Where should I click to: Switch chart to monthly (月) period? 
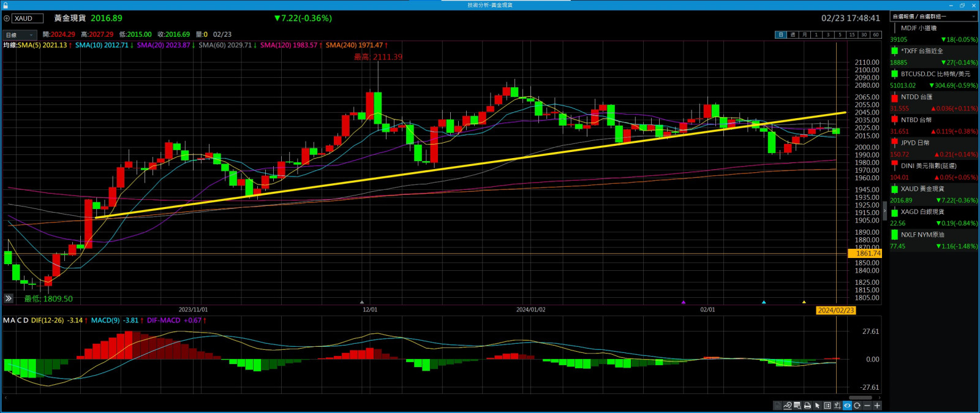[804, 35]
